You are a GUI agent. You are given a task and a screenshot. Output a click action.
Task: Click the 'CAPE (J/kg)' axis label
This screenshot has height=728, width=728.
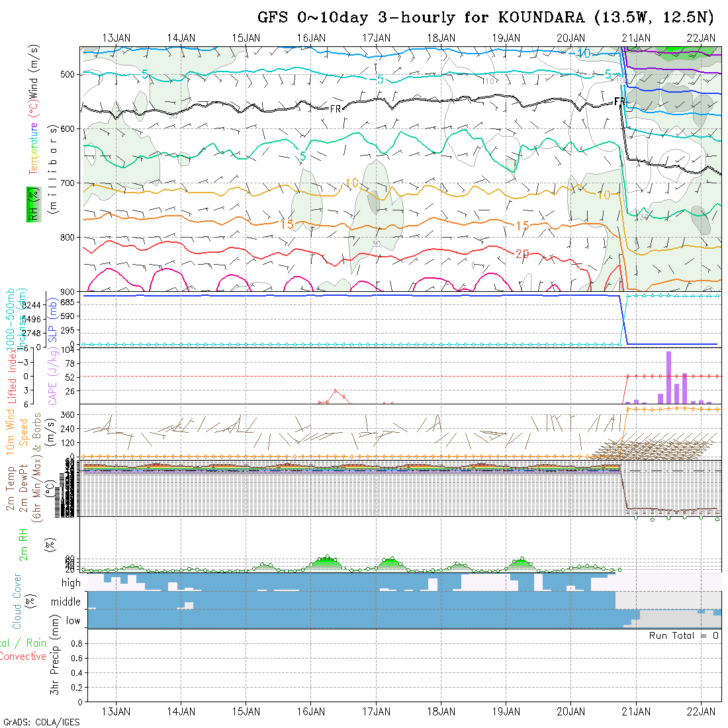click(x=52, y=376)
